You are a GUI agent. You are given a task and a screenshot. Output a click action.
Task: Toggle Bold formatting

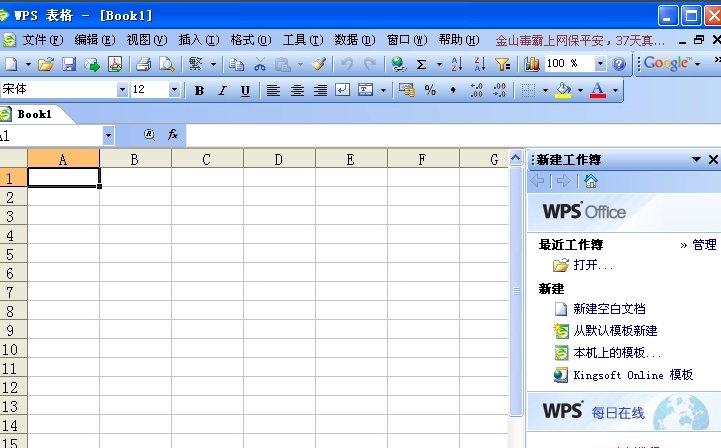point(199,91)
